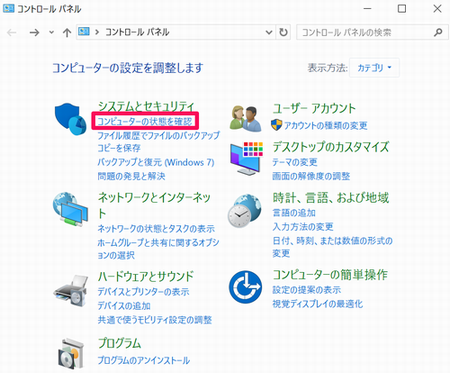Viewport: 450px width, 373px height.
Task: Click the Control Panel icon in title bar
Action: (x=8, y=8)
